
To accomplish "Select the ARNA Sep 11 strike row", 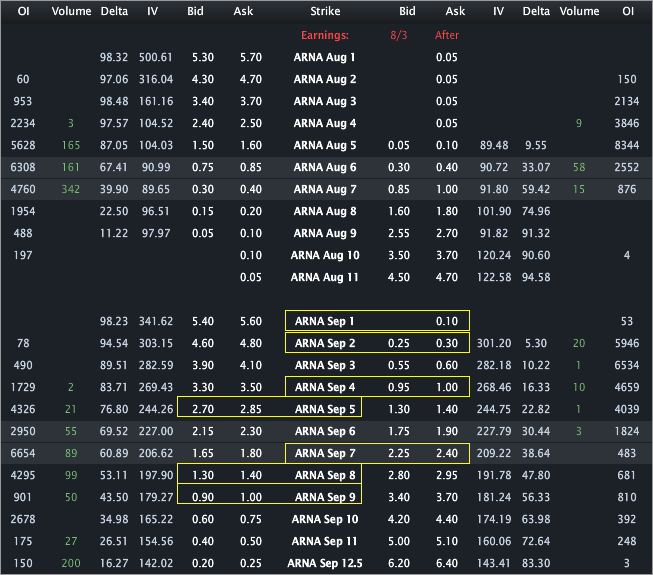I will coord(326,541).
